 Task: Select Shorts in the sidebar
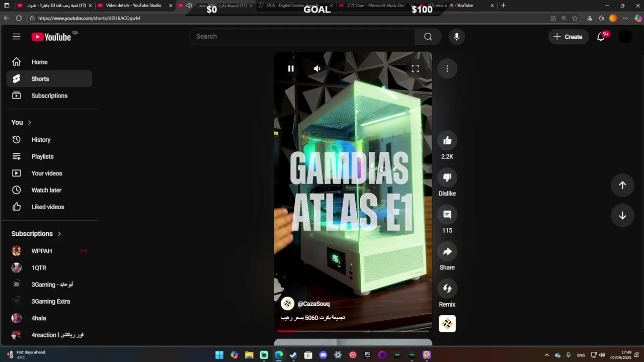click(49, 79)
